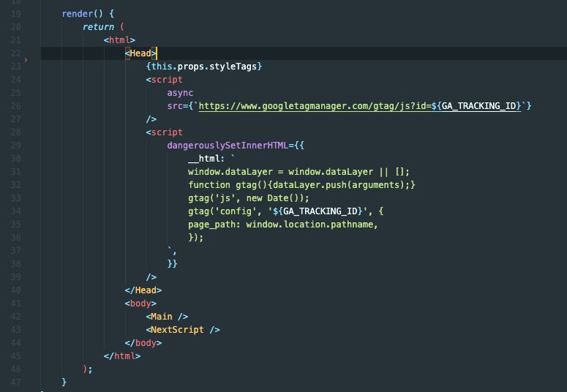Click the first <script tag on line 24
The image size is (567, 392).
click(164, 80)
